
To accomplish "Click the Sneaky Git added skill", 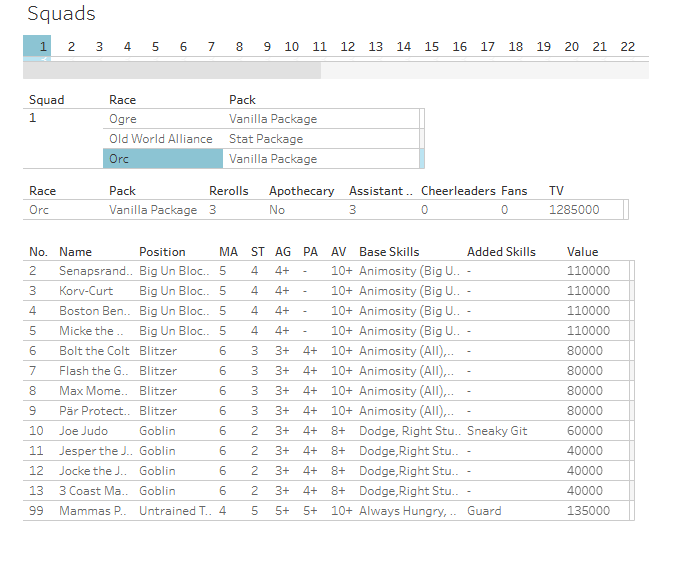I will (x=499, y=431).
